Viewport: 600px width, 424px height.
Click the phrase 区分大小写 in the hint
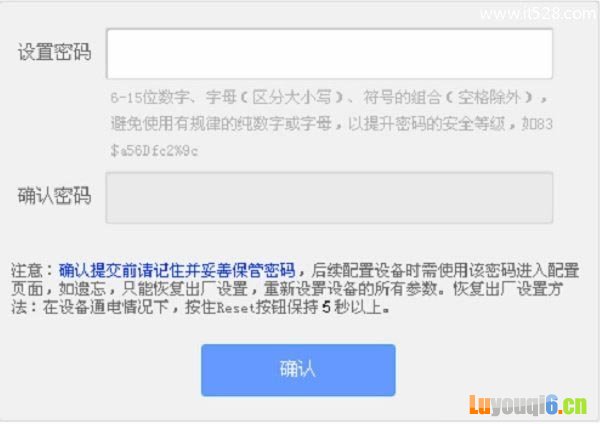coord(291,98)
